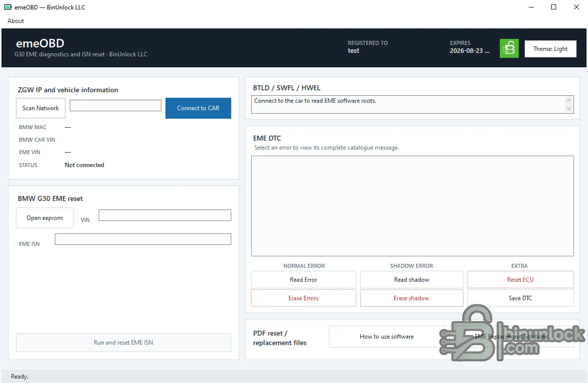Click the Reset ECU button
This screenshot has width=588, height=383.
pos(520,280)
